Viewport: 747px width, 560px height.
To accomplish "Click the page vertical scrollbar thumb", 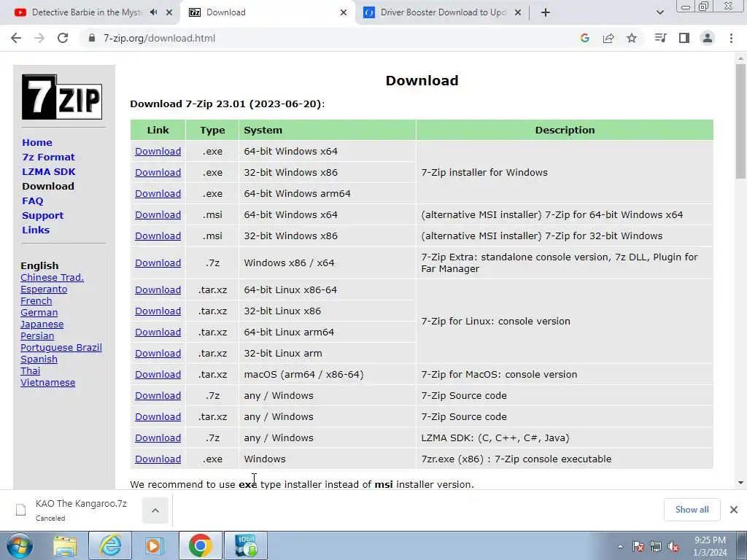I will [740, 122].
